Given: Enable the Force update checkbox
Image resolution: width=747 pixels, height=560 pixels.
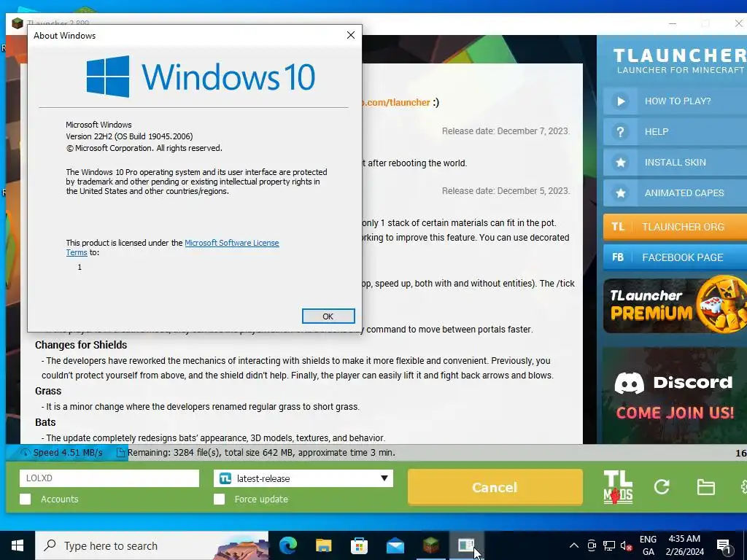Looking at the screenshot, I should pos(219,499).
